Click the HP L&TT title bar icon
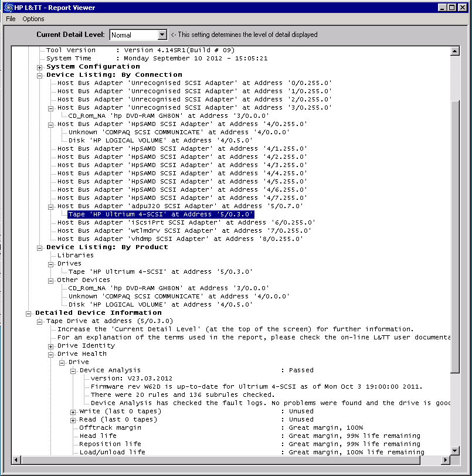Image resolution: width=472 pixels, height=476 pixels. point(8,8)
